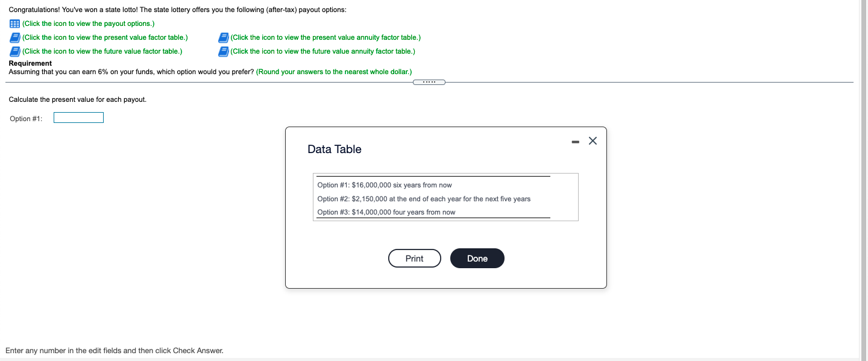Open the future value factor table icon

(14, 51)
